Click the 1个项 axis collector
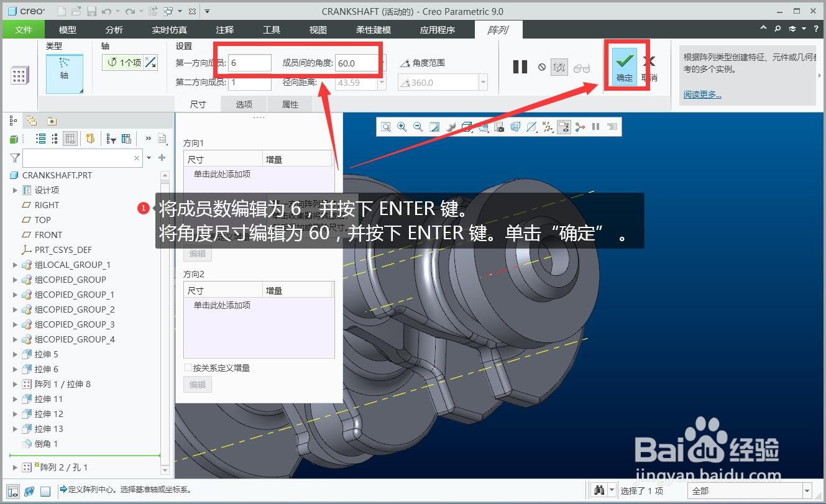The width and height of the screenshot is (826, 504). [124, 62]
